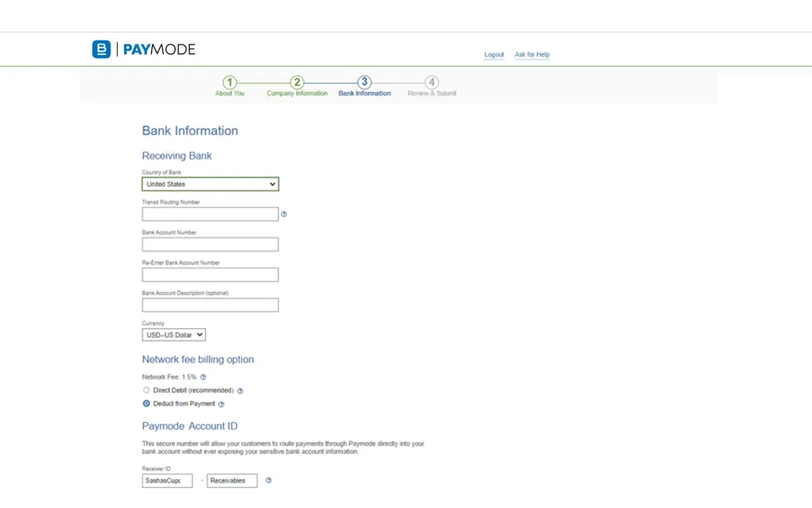Open the Country of Bank dropdown
Screen dimensions: 812x508
click(210, 184)
